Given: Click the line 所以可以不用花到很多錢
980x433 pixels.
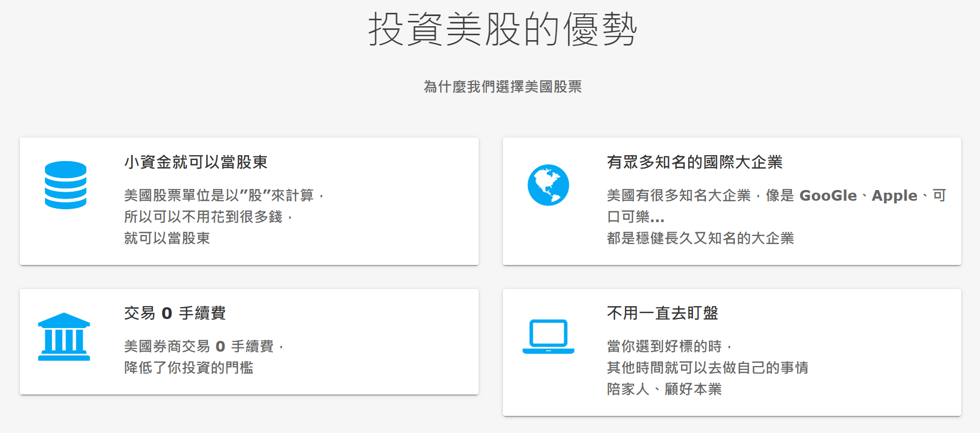Looking at the screenshot, I should pyautogui.click(x=208, y=217).
